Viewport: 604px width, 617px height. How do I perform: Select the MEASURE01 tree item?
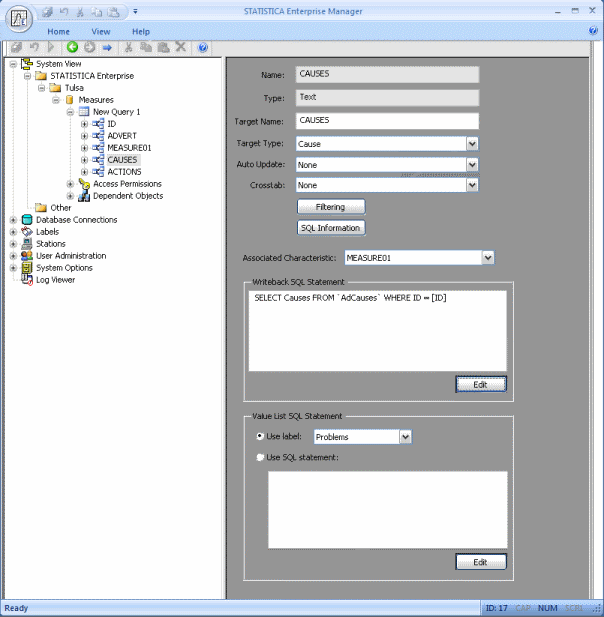tap(129, 148)
